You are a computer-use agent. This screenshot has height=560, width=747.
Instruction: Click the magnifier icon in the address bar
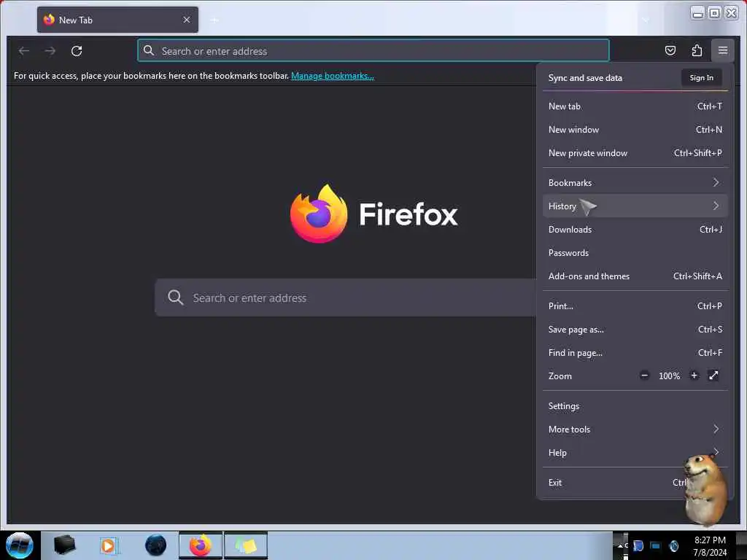(149, 50)
